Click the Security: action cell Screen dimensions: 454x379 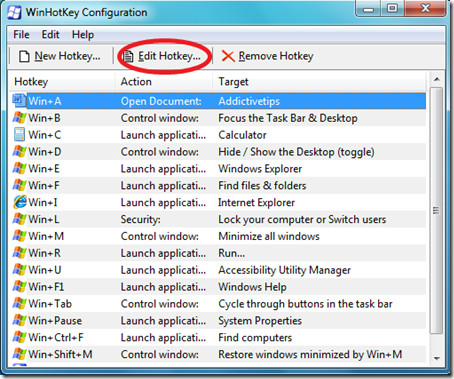140,219
